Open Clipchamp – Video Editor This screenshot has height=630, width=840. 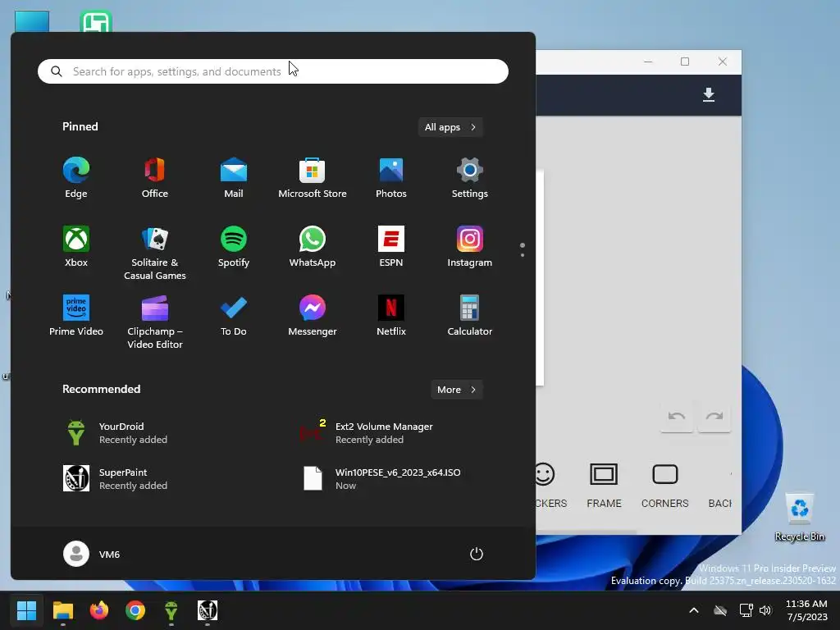pyautogui.click(x=155, y=322)
